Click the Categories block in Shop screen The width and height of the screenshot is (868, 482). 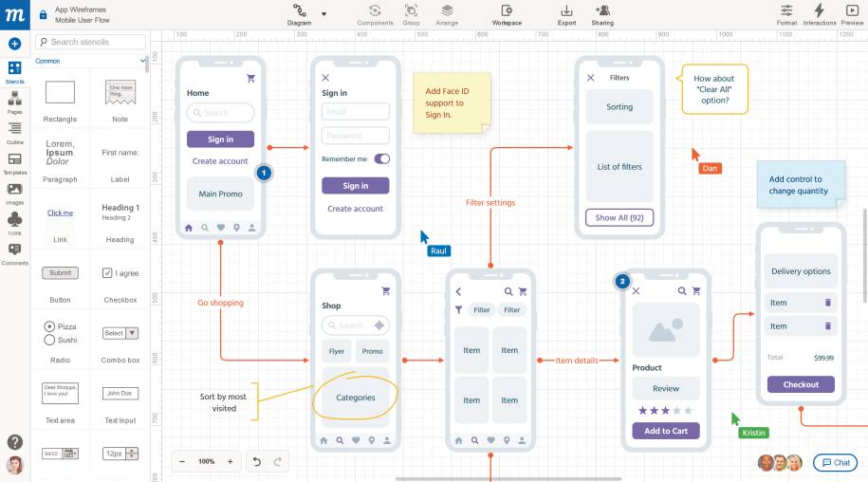(x=356, y=398)
